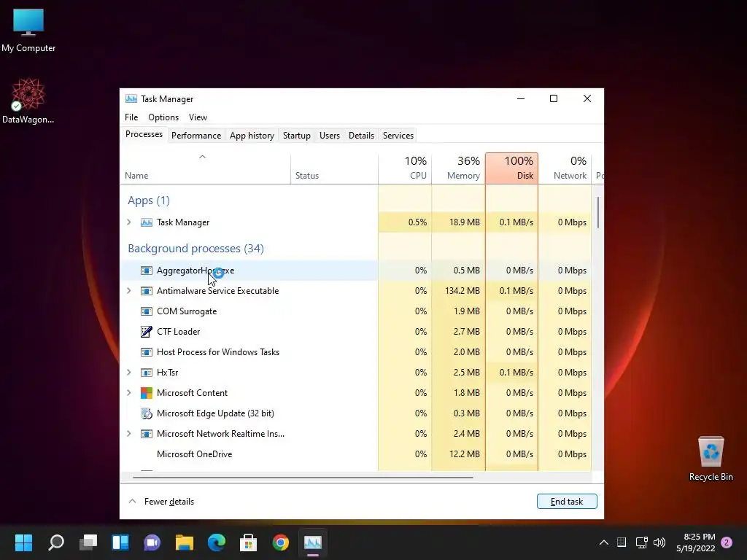The image size is (747, 560).
Task: Click the tablet mode tray icon
Action: point(622,542)
